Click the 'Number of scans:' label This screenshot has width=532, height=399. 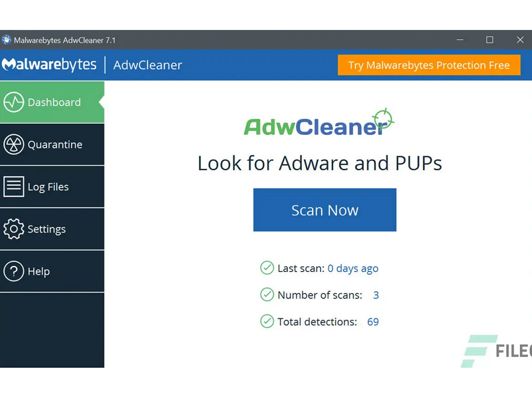coord(320,295)
